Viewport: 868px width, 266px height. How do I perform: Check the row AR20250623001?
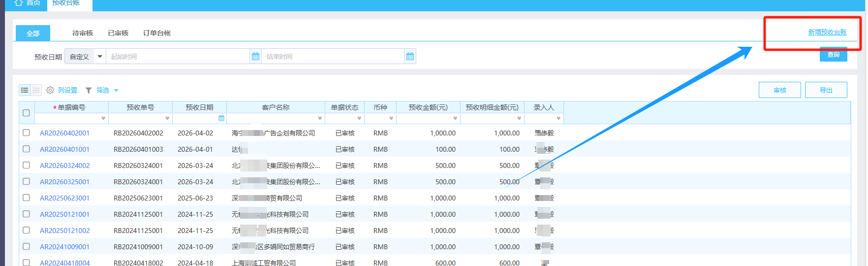click(26, 198)
